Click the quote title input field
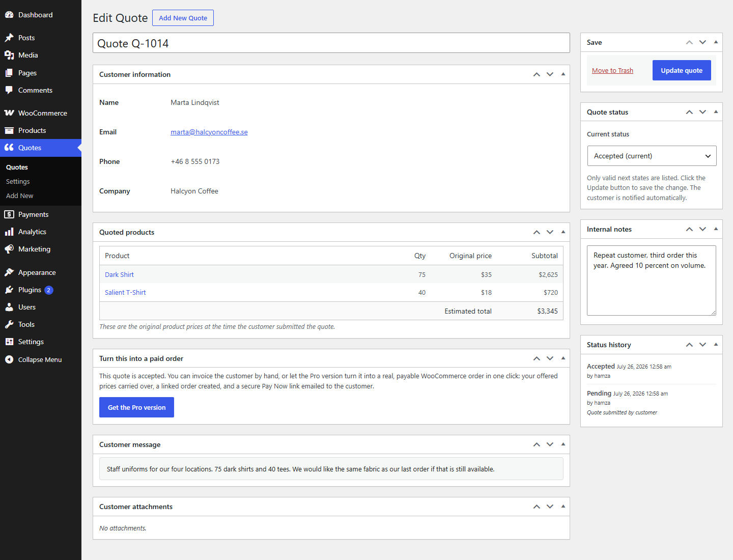 point(331,43)
